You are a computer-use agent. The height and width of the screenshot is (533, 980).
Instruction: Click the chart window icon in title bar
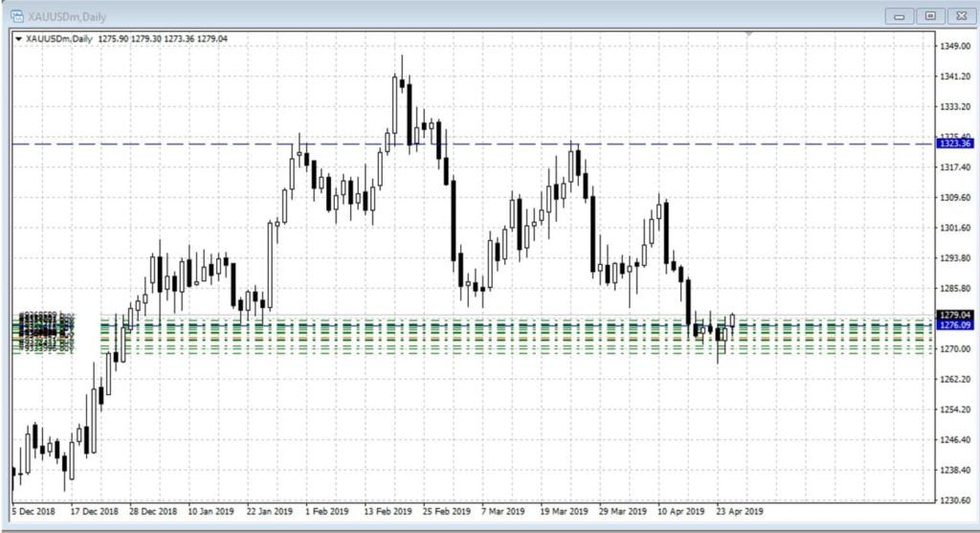(17, 14)
